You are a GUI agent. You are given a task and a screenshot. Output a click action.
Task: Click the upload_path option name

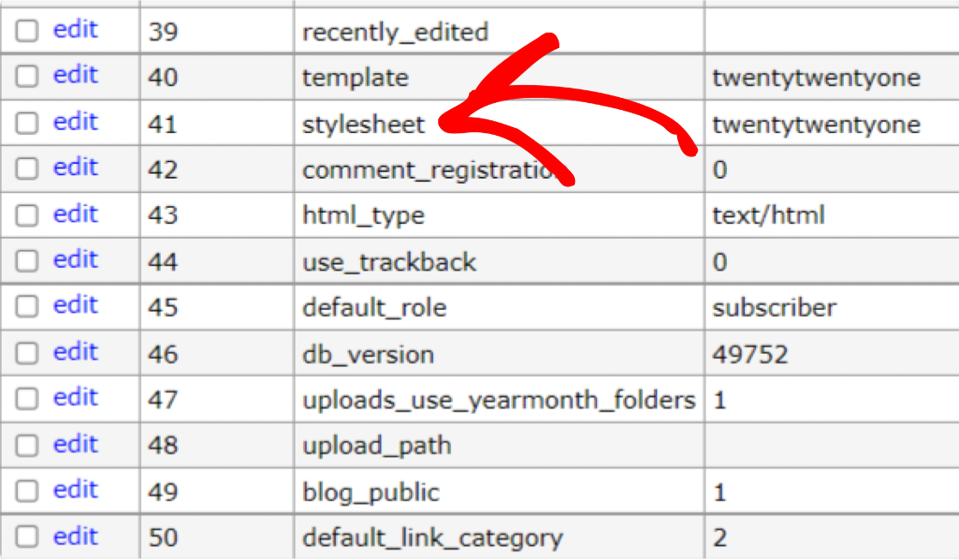click(376, 447)
